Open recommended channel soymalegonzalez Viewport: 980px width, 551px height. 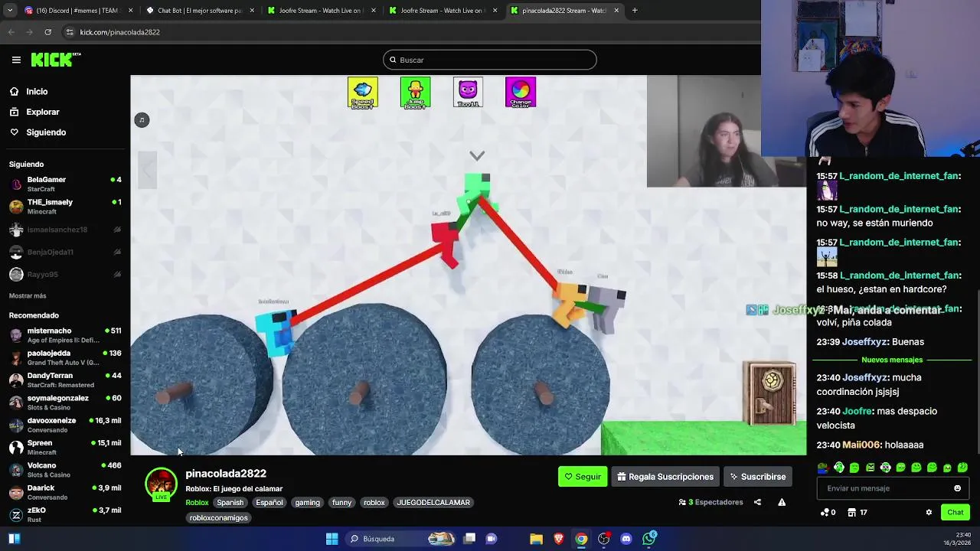coord(65,403)
